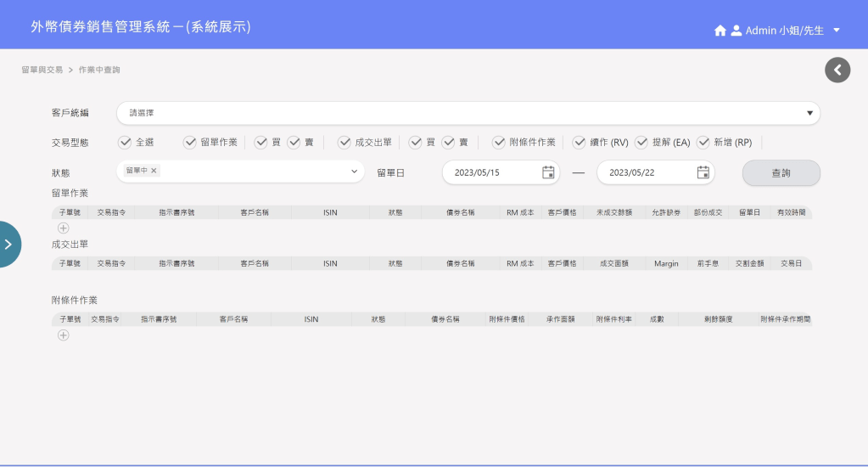Open the 客戶統編 dropdown
Viewport: 868px width, 467px height.
click(468, 113)
